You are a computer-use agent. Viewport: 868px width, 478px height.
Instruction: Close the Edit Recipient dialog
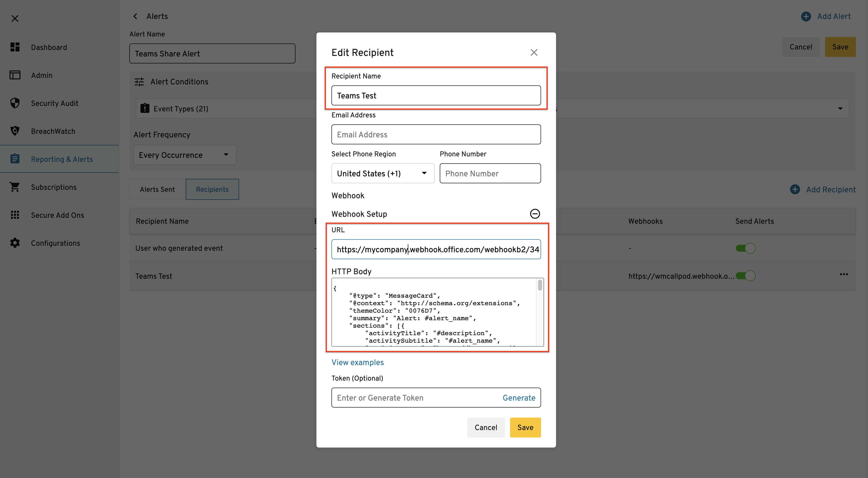[534, 53]
